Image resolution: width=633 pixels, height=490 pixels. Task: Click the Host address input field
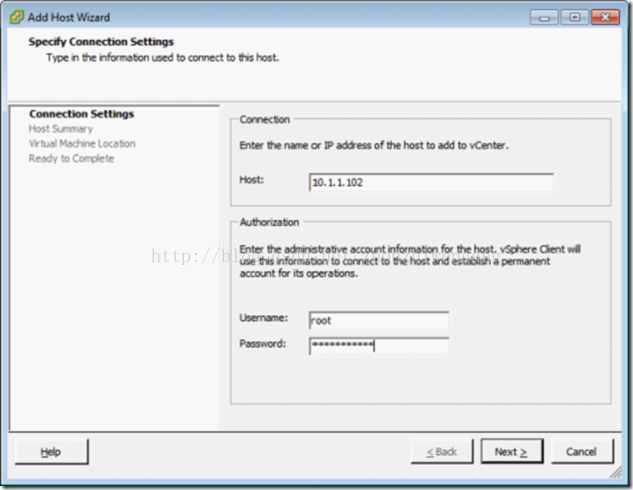click(x=431, y=182)
